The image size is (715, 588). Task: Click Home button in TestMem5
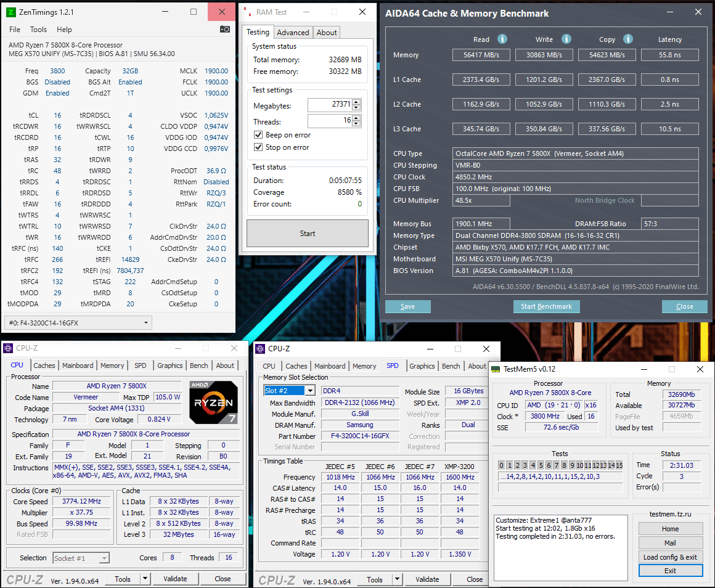pos(671,529)
